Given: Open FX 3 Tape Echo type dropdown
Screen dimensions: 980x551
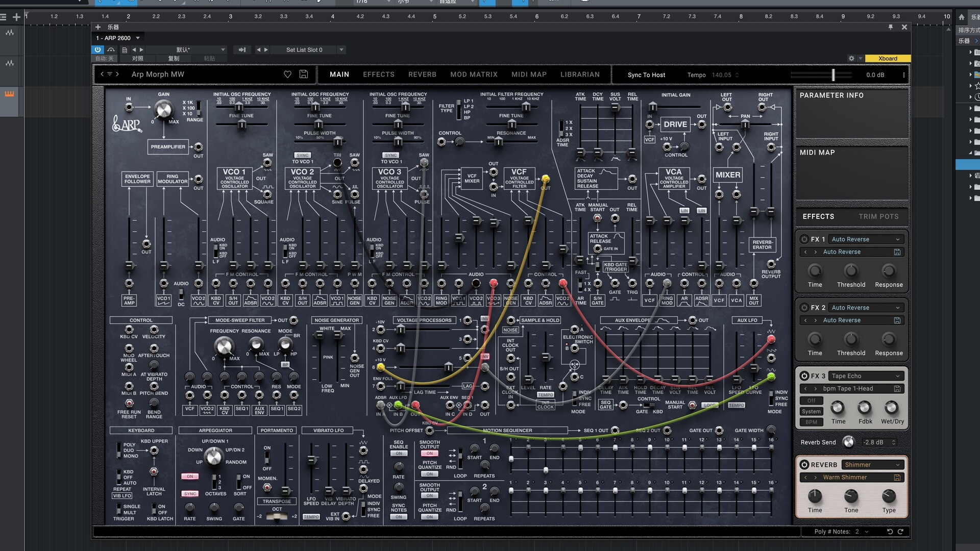Looking at the screenshot, I should pos(866,376).
